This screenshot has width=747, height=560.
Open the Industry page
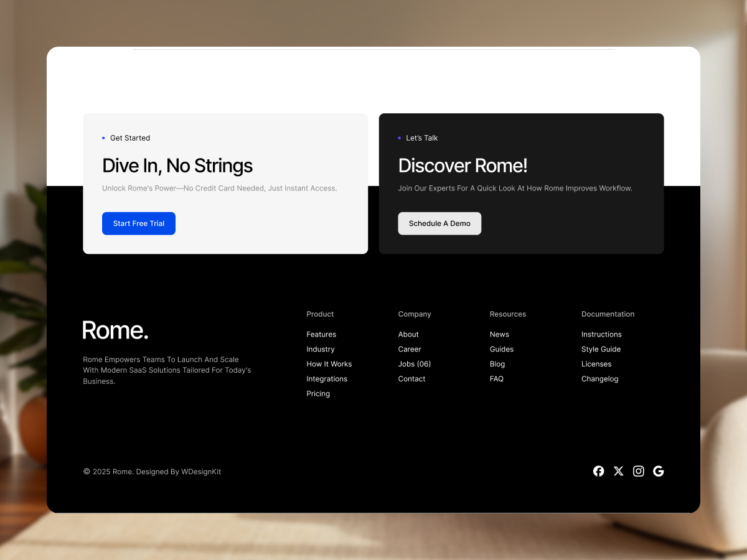[x=320, y=349]
